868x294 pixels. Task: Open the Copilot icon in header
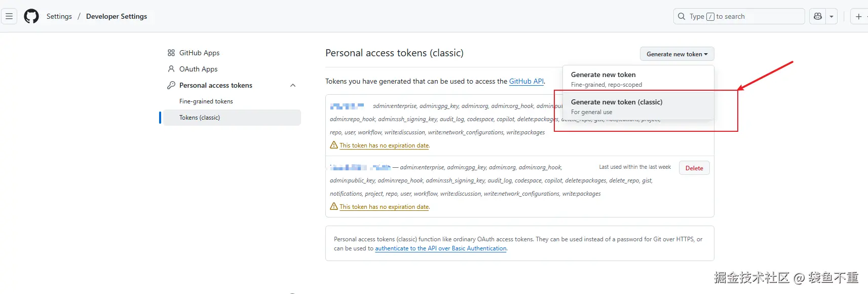tap(818, 16)
